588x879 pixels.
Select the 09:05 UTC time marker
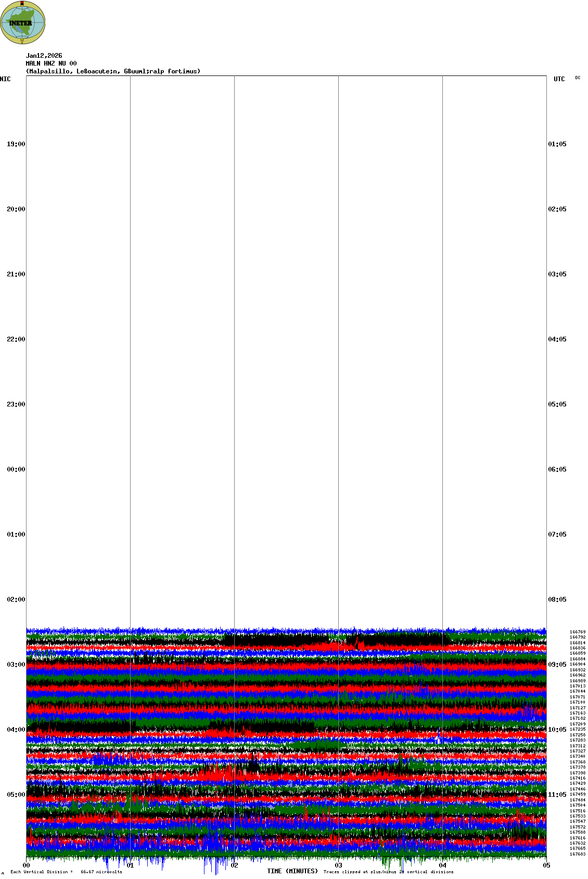pyautogui.click(x=557, y=665)
